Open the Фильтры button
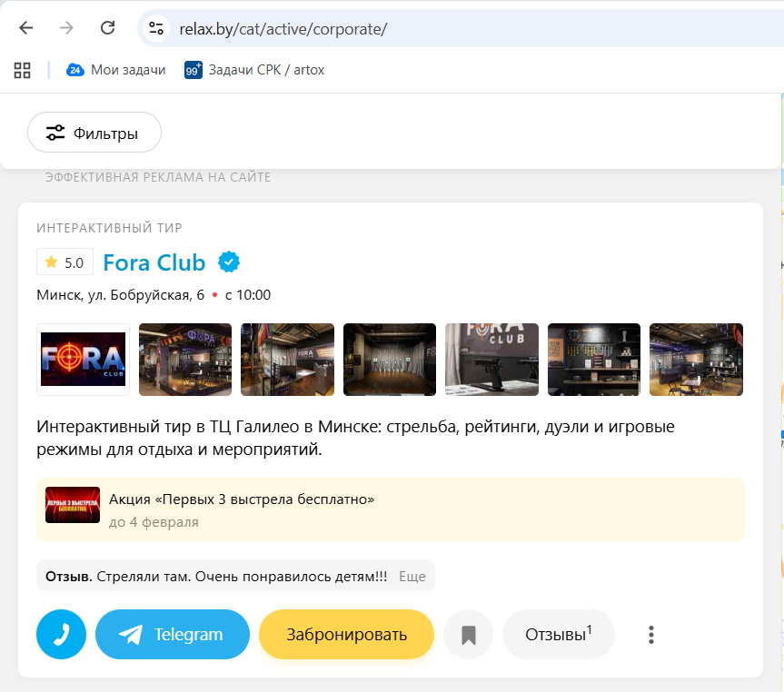 pyautogui.click(x=94, y=133)
